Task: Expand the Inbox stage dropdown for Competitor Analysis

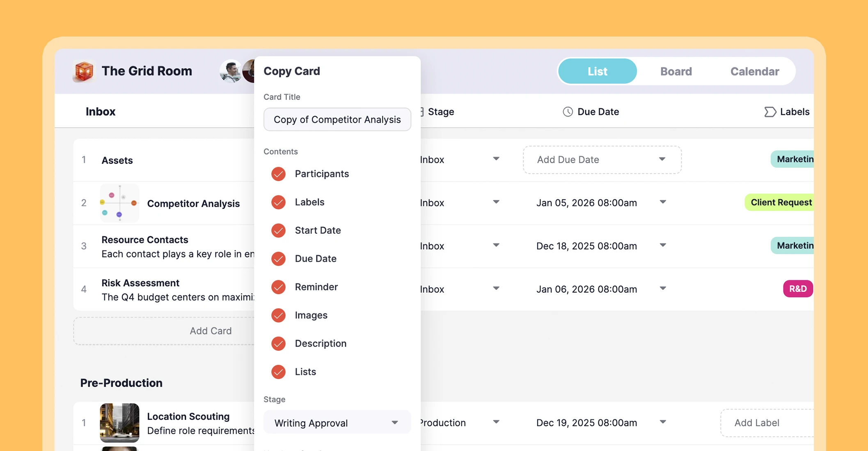Action: tap(496, 202)
